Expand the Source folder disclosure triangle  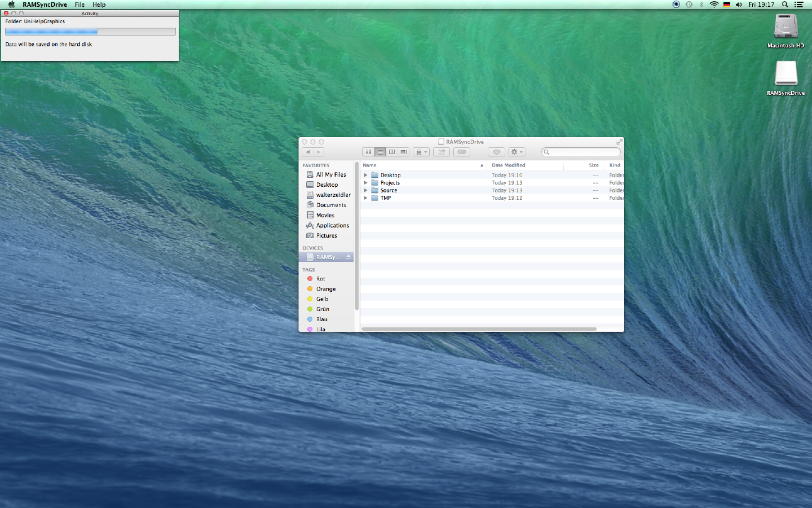[x=365, y=190]
